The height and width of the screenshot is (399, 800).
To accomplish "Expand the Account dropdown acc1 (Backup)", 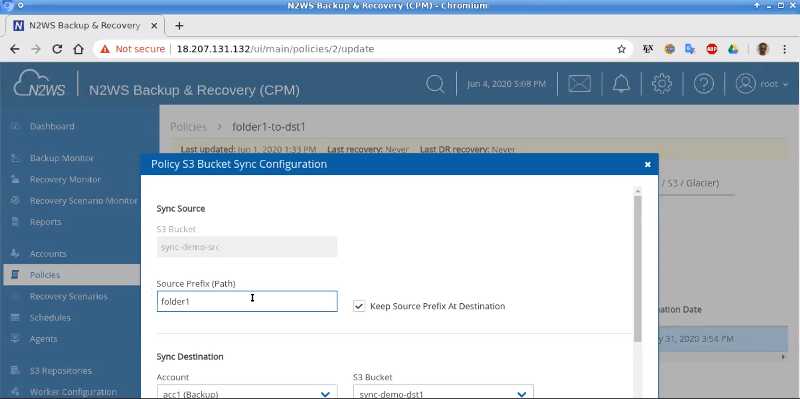I will [x=247, y=393].
